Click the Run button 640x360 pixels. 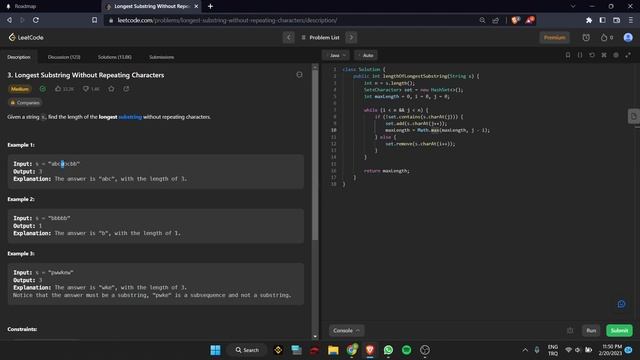coord(591,330)
